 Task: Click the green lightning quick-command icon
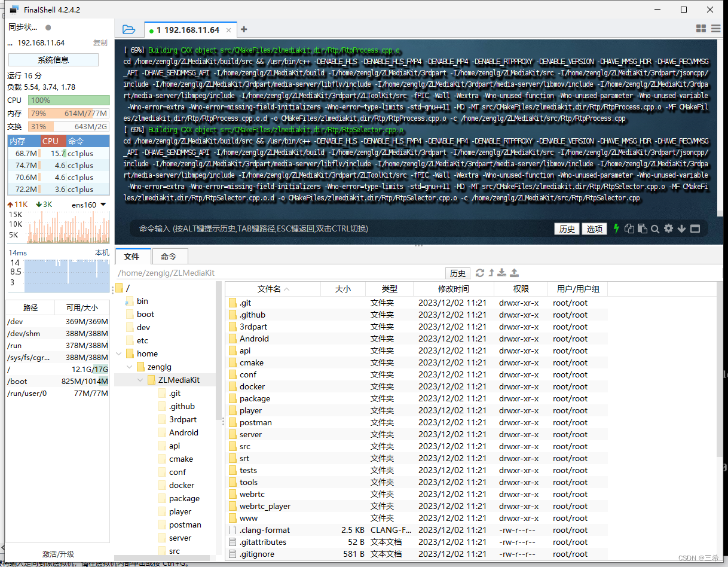pos(616,229)
